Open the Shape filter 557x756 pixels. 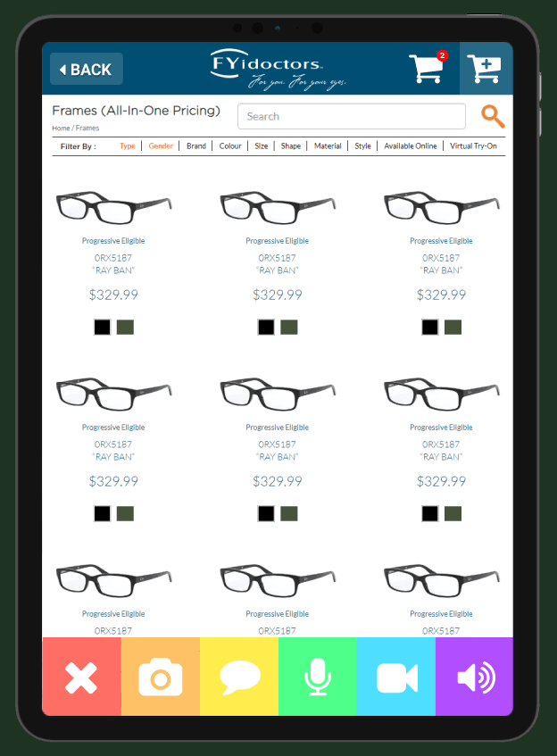pos(291,146)
